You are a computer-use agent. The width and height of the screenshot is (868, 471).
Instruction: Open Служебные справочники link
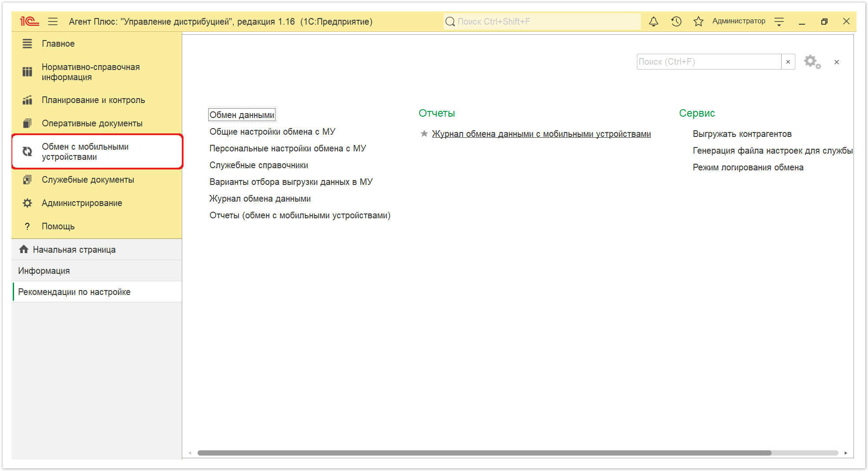click(259, 165)
